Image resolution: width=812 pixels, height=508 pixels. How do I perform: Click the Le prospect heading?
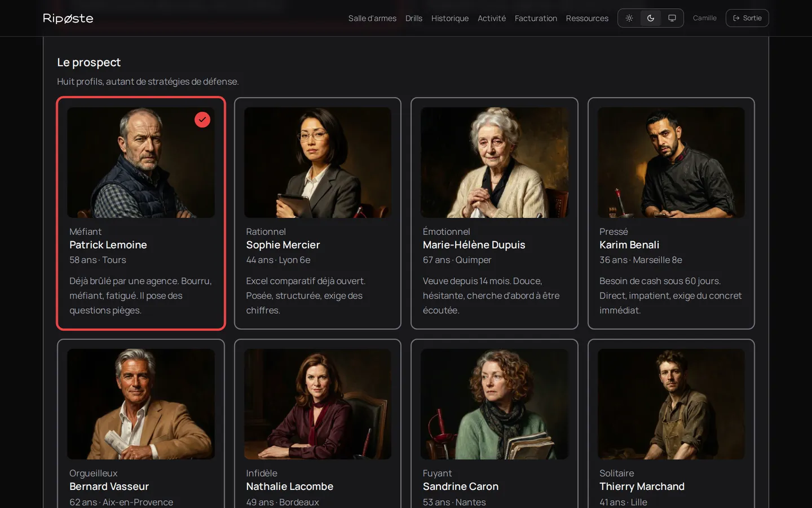(x=89, y=62)
